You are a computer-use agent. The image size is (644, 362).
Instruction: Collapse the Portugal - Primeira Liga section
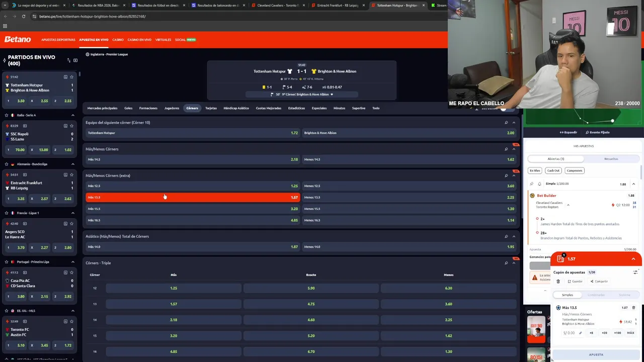click(x=72, y=262)
